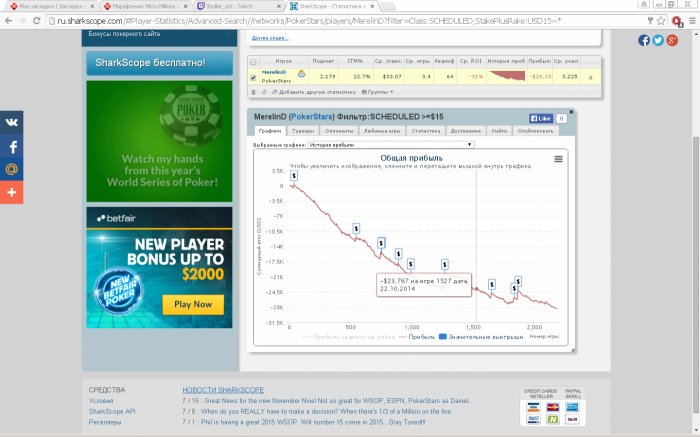Viewport: 700px width, 437px height.
Task: Open the 'История прибыли' chart dropdown
Action: click(x=391, y=145)
